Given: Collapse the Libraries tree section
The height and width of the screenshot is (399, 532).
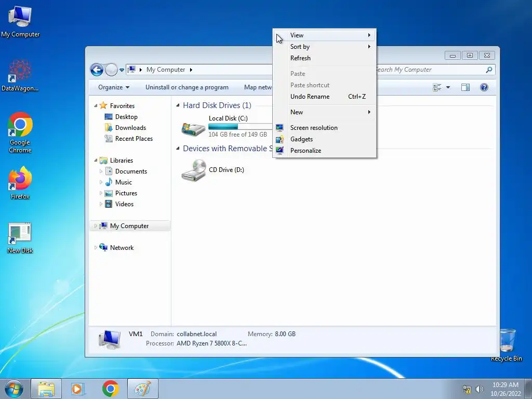Looking at the screenshot, I should click(x=96, y=160).
